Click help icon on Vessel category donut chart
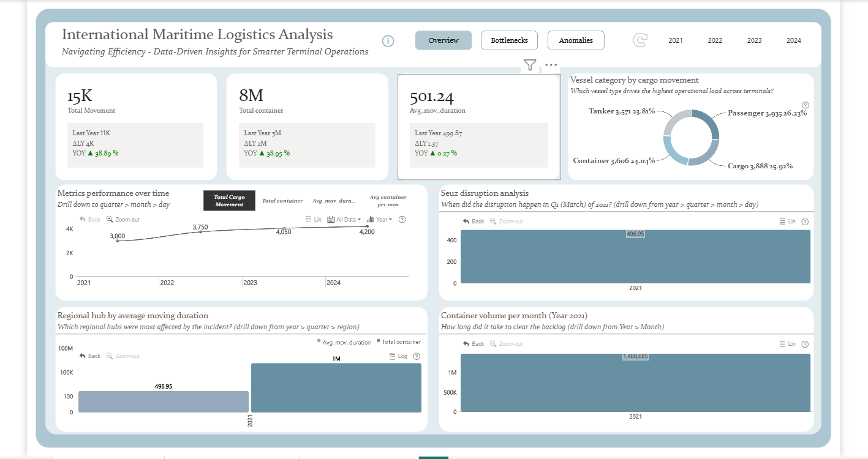The image size is (868, 459). 805,105
